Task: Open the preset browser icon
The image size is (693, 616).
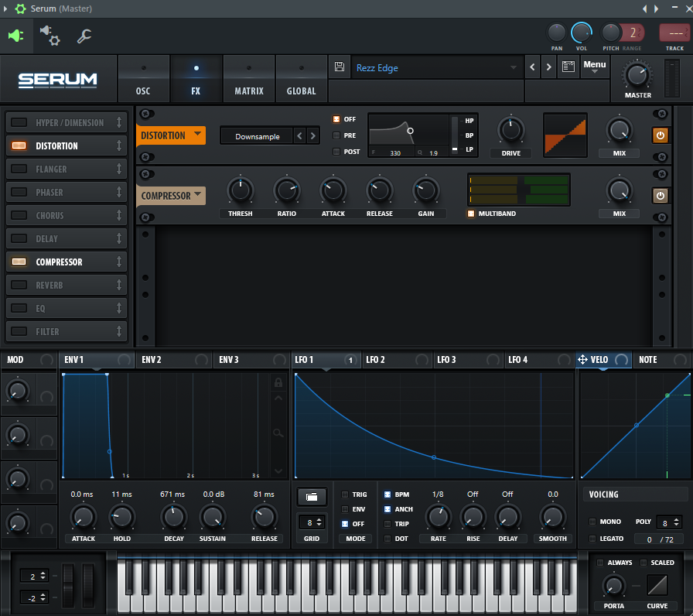Action: (x=568, y=67)
